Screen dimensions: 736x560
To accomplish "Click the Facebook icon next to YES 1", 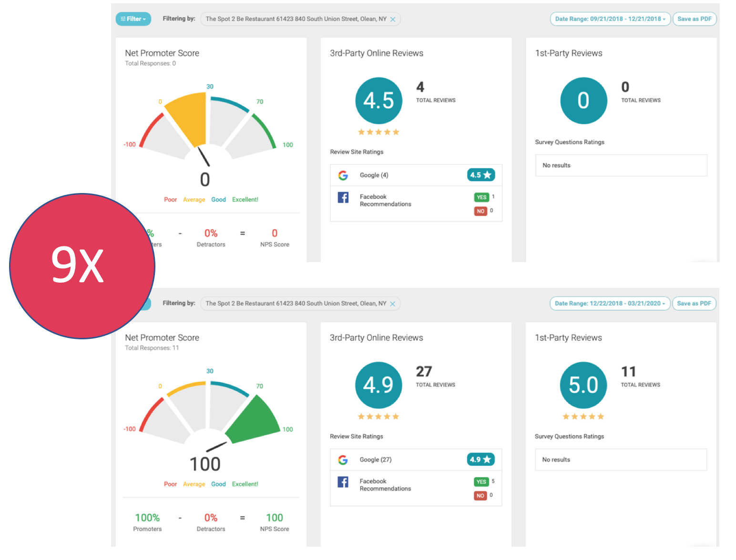I will [x=343, y=197].
